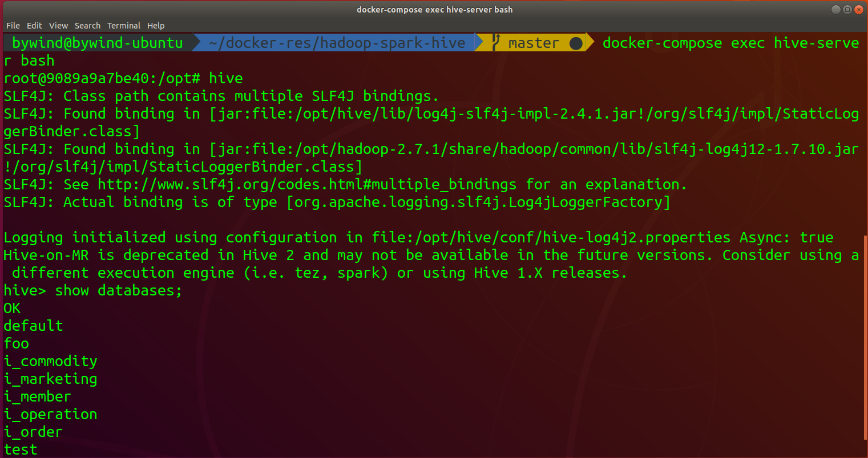Open the File menu
Screen dimensions: 868x458
click(13, 26)
